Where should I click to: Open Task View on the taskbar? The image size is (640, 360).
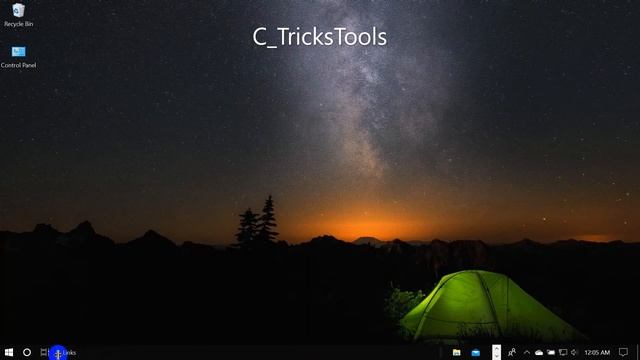pos(44,352)
